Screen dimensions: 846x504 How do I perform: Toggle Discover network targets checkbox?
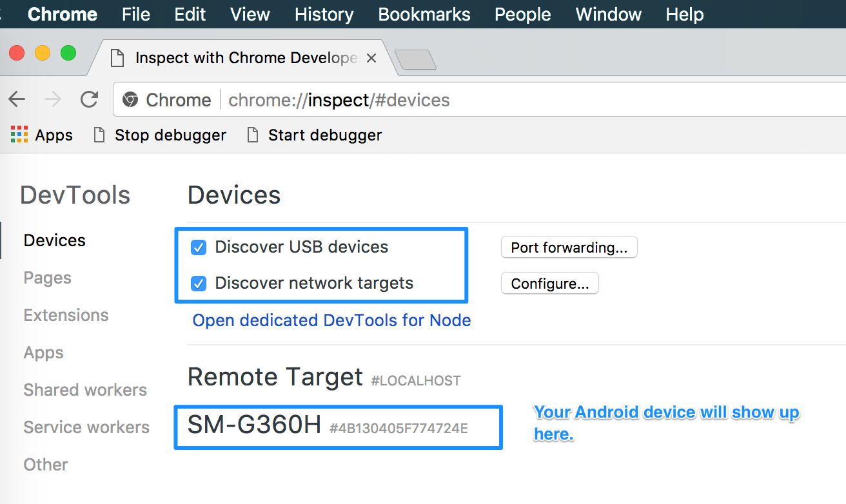[x=199, y=284]
